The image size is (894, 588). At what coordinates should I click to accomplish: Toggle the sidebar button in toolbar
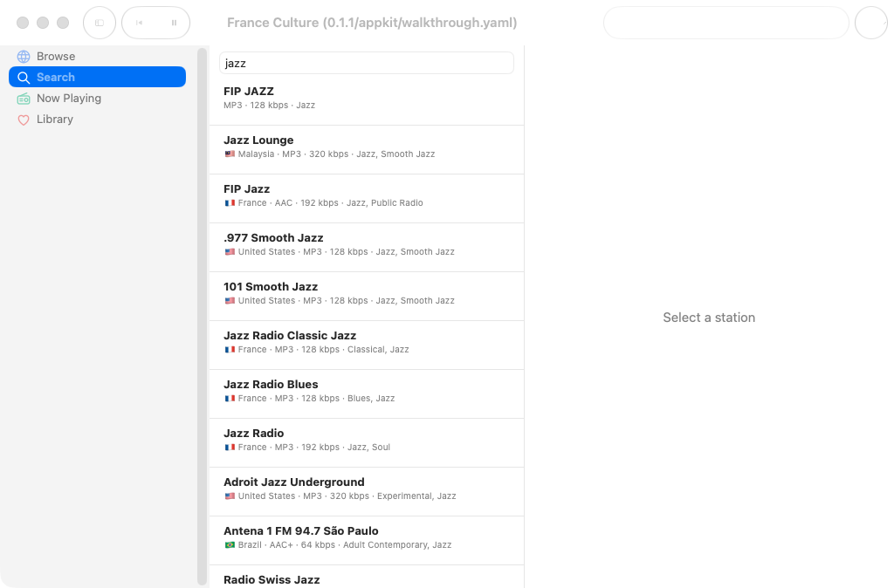[100, 23]
